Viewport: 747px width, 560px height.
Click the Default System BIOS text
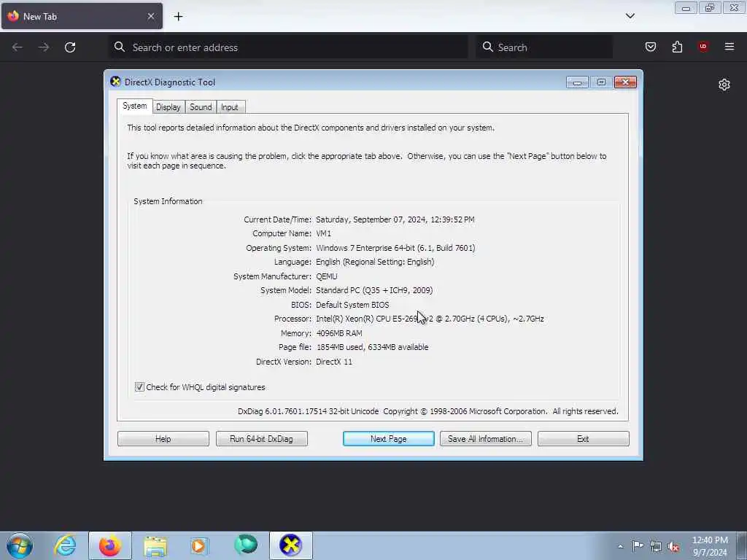[x=352, y=304]
